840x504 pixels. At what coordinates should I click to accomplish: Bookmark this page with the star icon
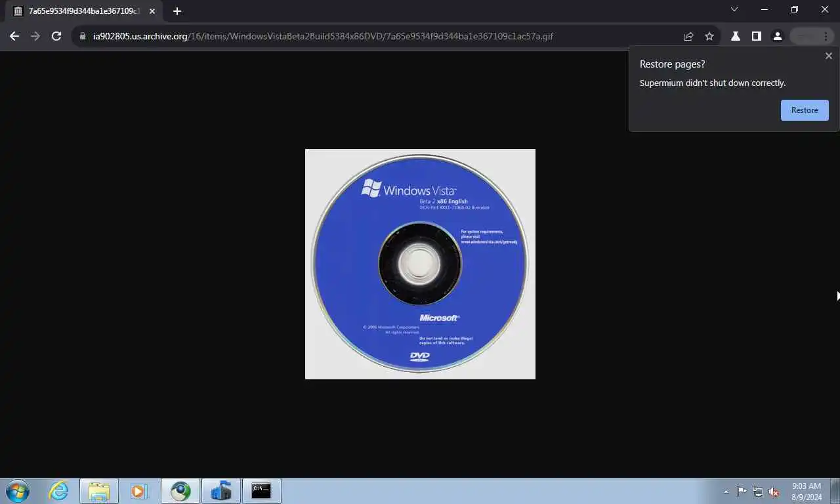pos(709,36)
